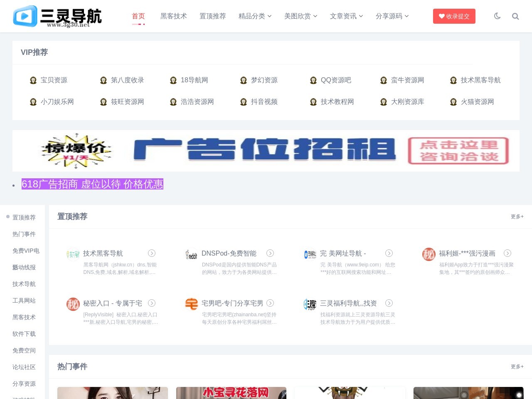
Task: Click the 三灵导航 site logo
Action: pyautogui.click(x=57, y=16)
